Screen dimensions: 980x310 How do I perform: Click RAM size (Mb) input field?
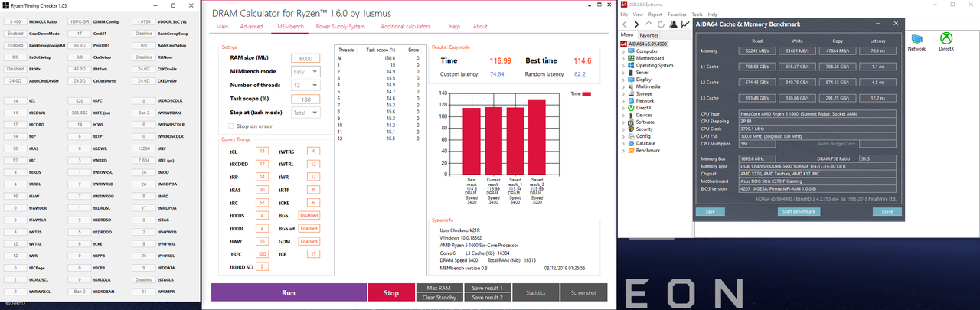point(305,58)
